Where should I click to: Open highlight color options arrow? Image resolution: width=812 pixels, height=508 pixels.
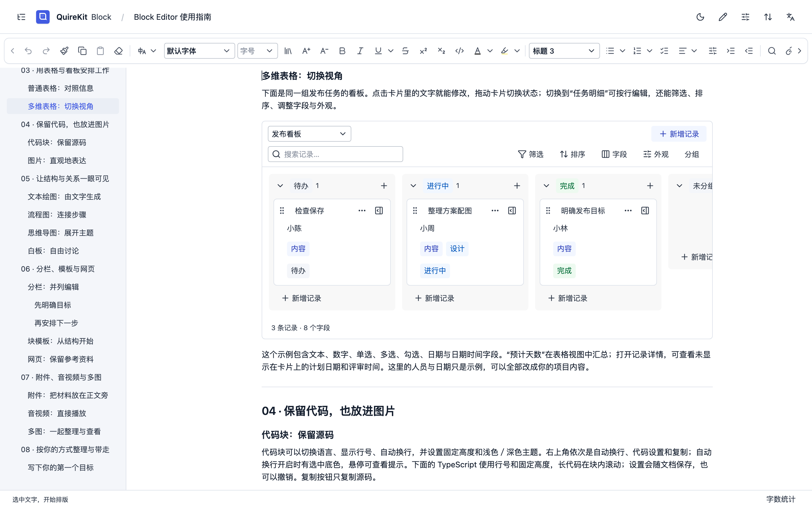point(517,51)
